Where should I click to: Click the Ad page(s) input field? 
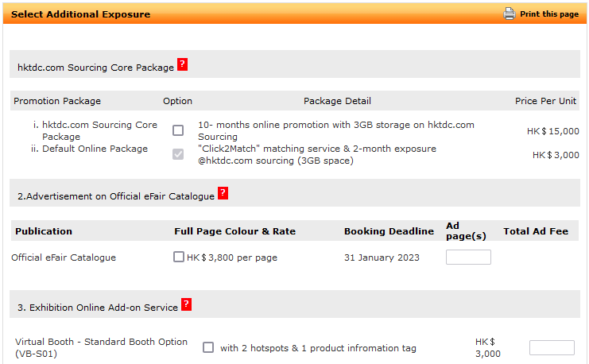click(468, 258)
